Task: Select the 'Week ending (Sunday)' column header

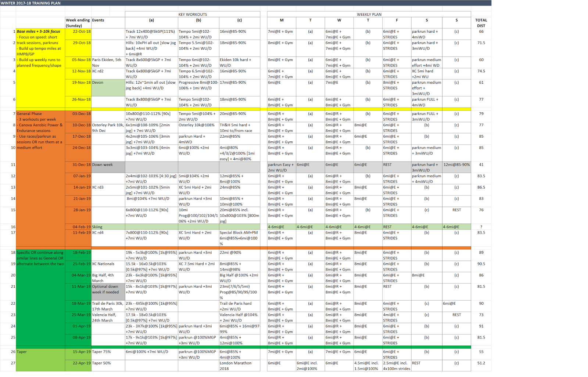Action: click(x=78, y=23)
